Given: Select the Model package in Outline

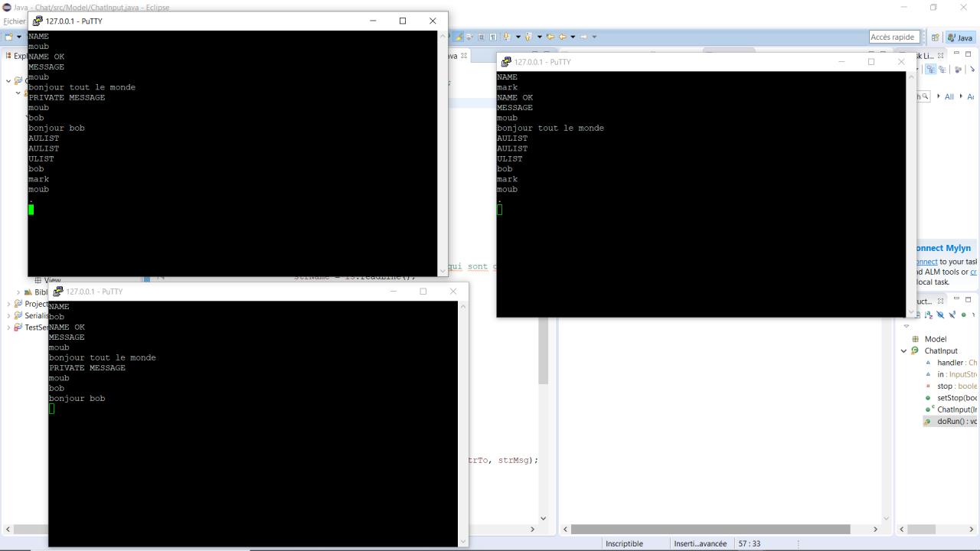Looking at the screenshot, I should tap(935, 339).
